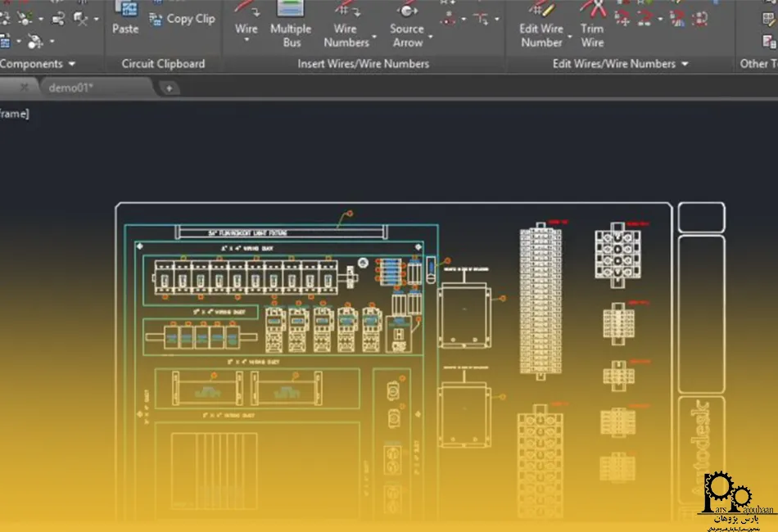Click the Circuit Clipboard panel title
The image size is (778, 532).
163,64
